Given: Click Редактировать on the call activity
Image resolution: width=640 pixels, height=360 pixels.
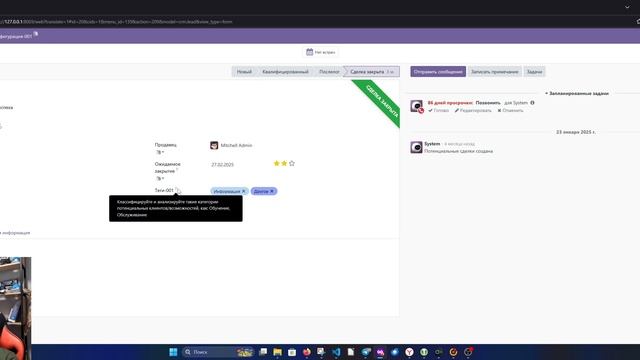Looking at the screenshot, I should coord(473,111).
